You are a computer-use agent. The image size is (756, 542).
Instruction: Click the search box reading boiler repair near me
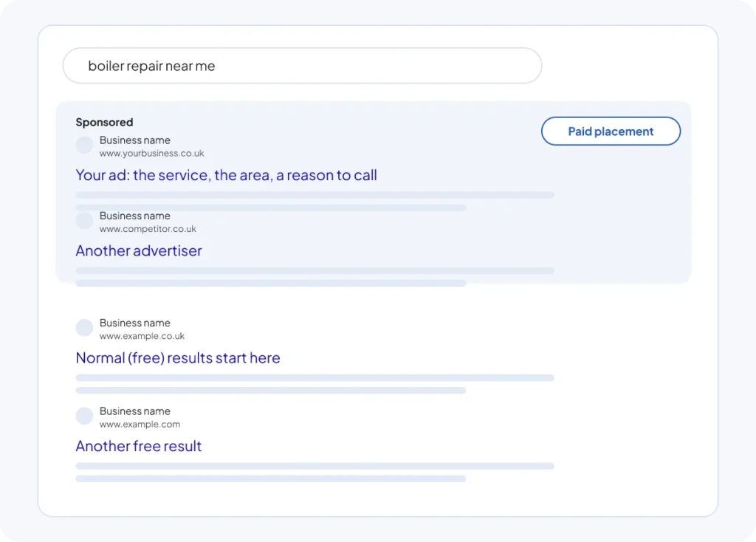click(x=302, y=66)
